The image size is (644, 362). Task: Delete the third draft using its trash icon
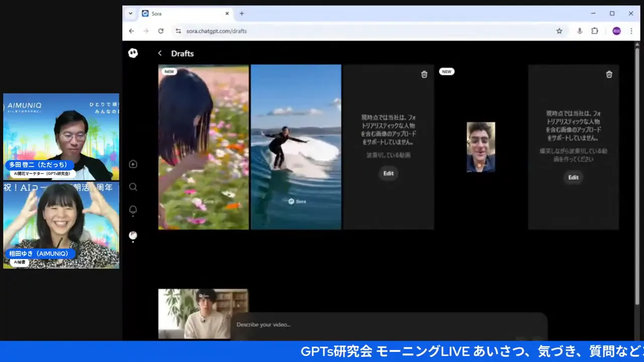coord(424,74)
